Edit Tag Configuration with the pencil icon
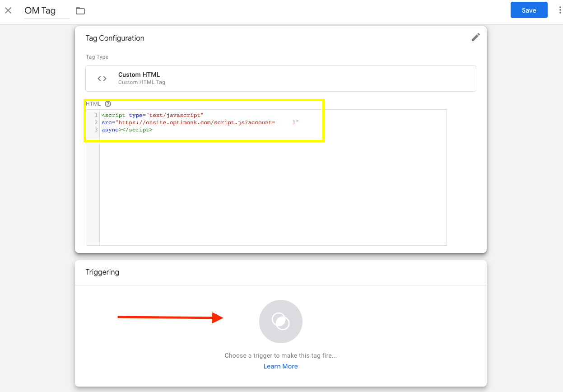This screenshot has width=563, height=392. coord(476,37)
